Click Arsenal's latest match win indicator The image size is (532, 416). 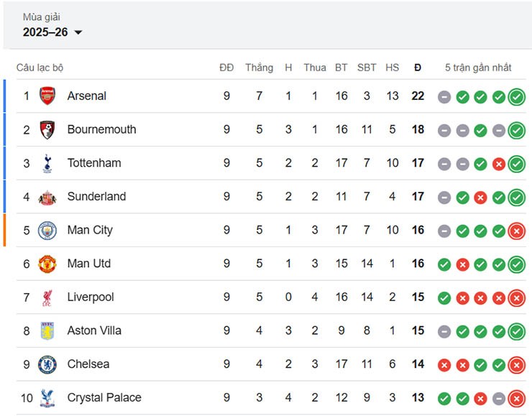[x=516, y=97]
